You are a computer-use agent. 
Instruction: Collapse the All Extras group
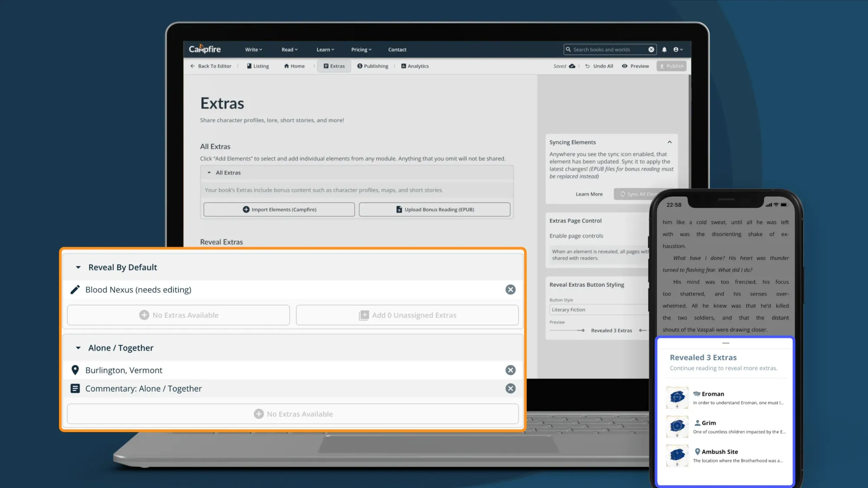(x=209, y=173)
